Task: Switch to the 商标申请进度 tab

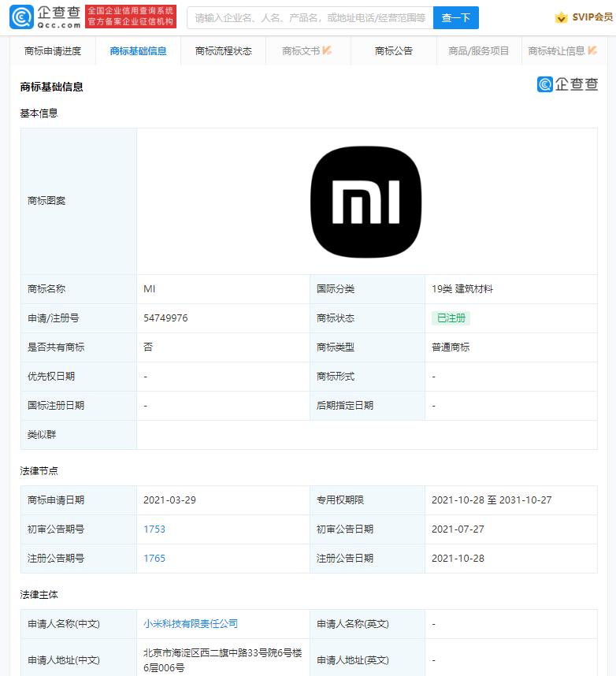Action: [53, 51]
